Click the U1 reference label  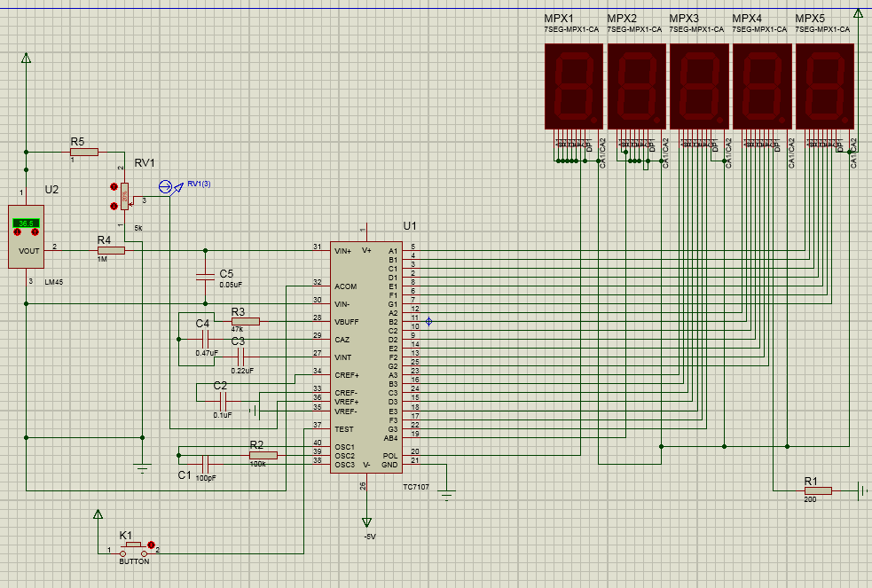click(410, 226)
